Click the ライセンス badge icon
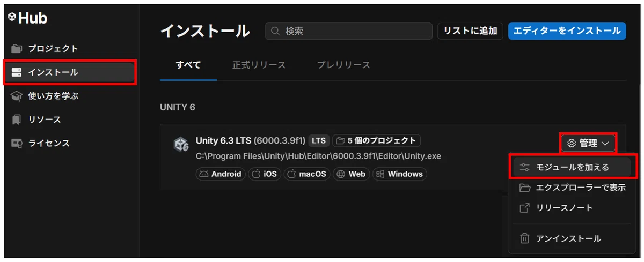 [x=17, y=143]
